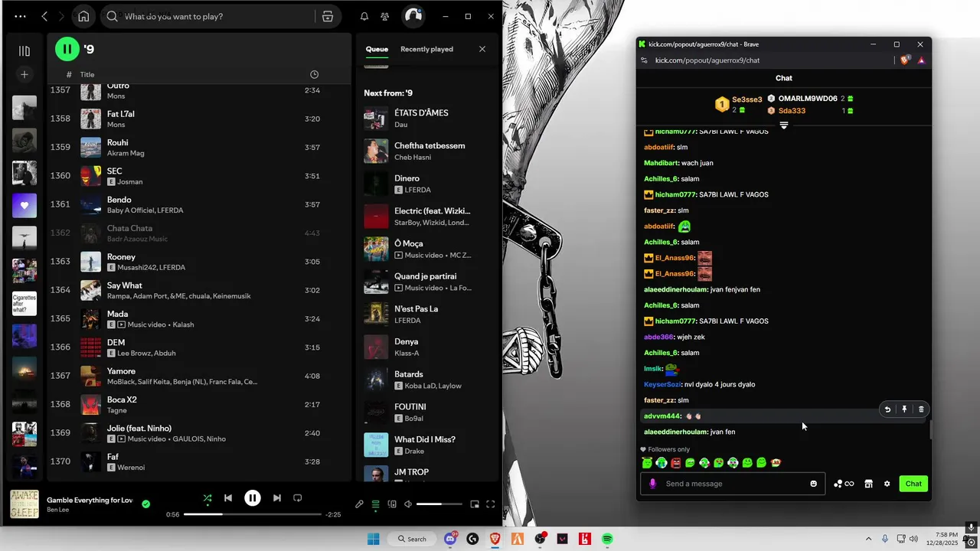This screenshot has height=551, width=980.
Task: Toggle repeat mode in Spotify
Action: (298, 498)
